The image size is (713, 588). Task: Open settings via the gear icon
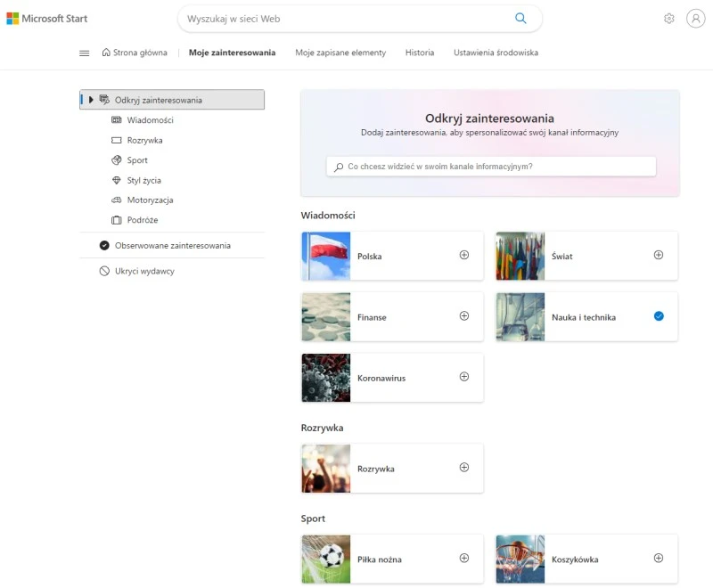(669, 18)
